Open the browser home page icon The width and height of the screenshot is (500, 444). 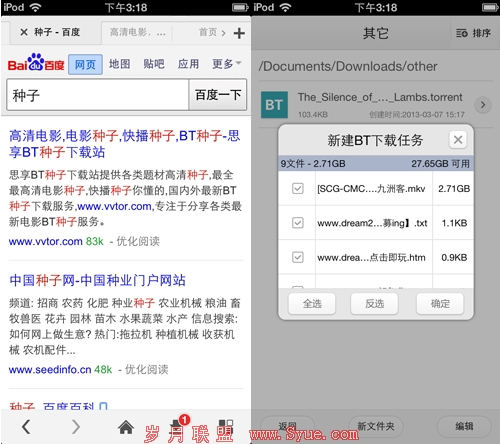[126, 427]
